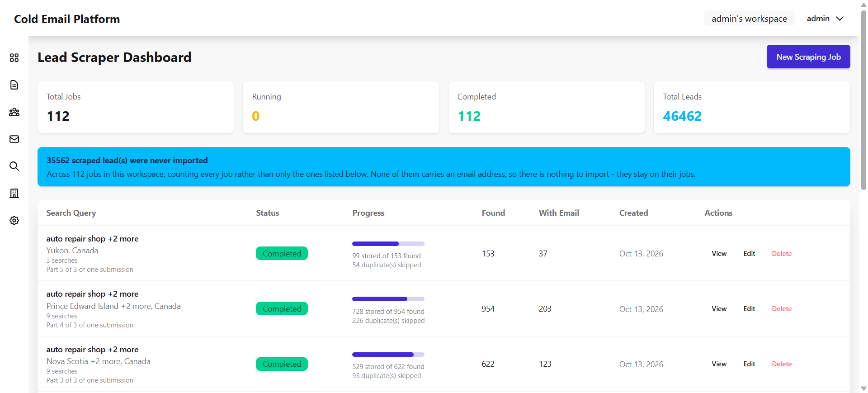Click the Running 0 card

[x=341, y=107]
